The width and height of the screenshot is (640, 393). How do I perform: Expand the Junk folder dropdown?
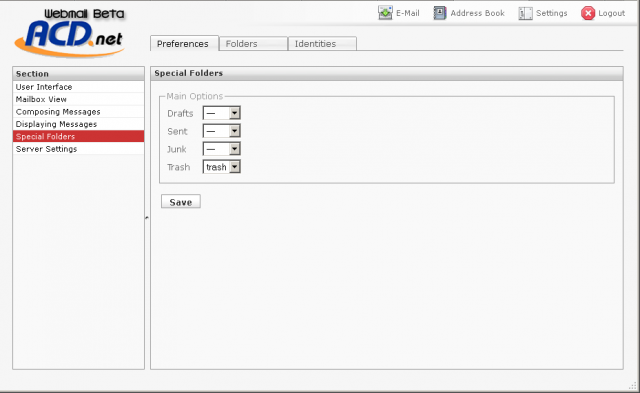tap(222, 149)
